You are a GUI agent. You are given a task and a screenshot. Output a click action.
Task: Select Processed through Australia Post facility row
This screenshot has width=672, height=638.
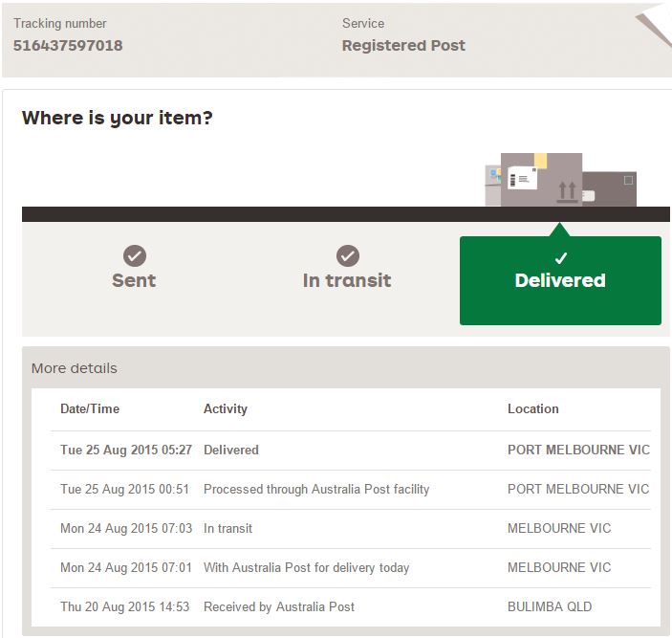(316, 489)
